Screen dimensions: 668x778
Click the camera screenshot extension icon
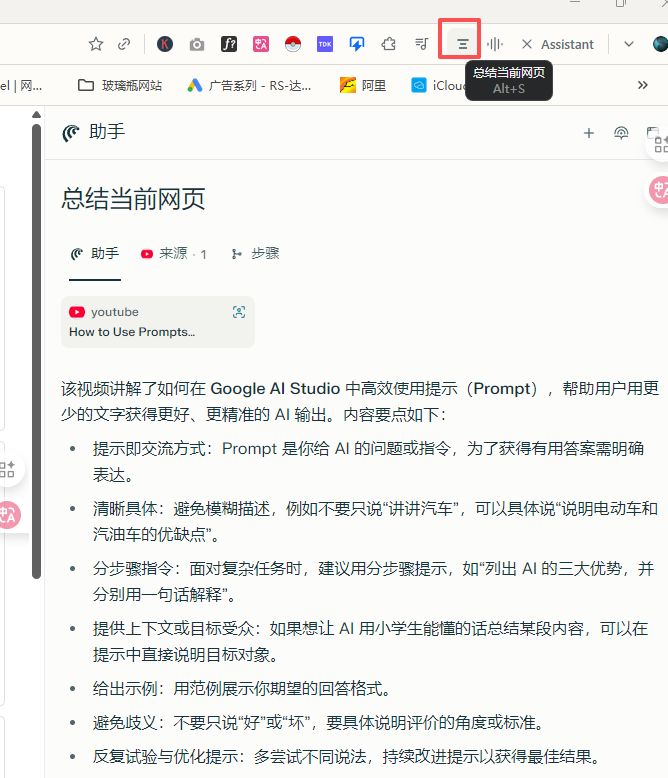tap(197, 45)
